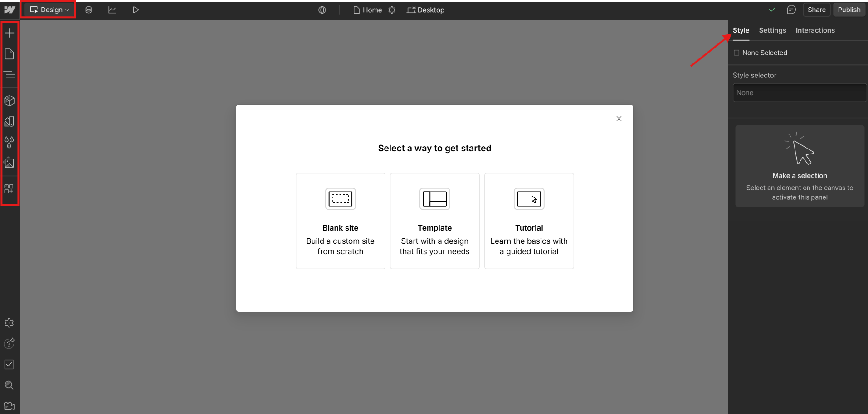Viewport: 868px width, 414px height.
Task: Click the Style selector None field
Action: pyautogui.click(x=800, y=93)
